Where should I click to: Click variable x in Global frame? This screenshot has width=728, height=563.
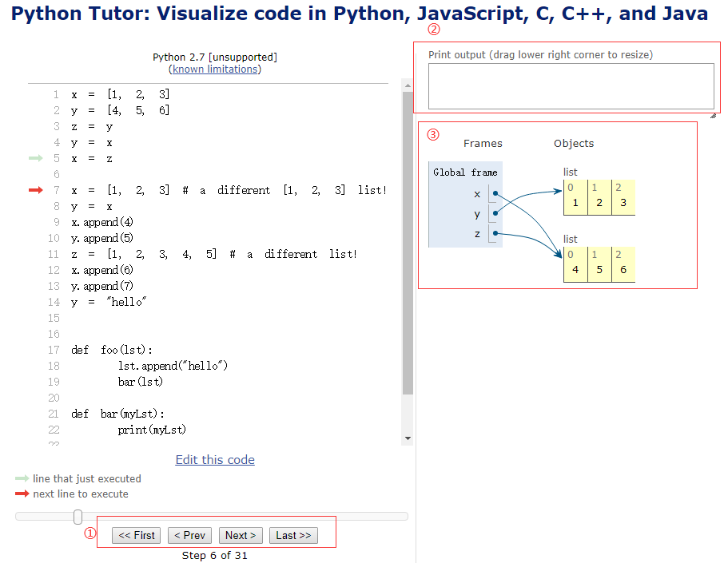[477, 194]
